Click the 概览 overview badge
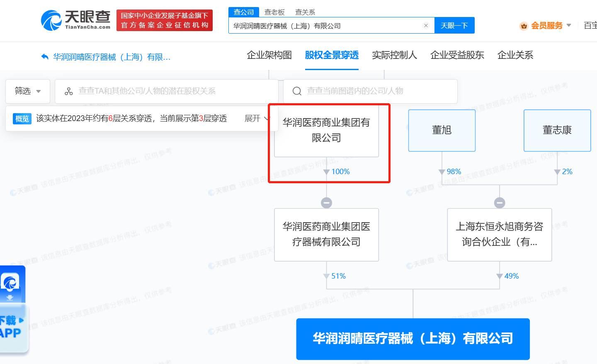The image size is (597, 364). pos(22,119)
